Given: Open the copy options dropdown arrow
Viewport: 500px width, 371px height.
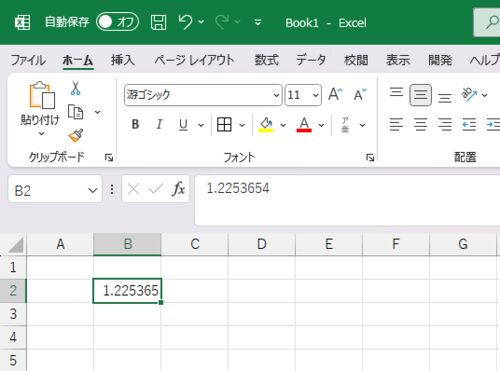Looking at the screenshot, I should click(x=97, y=112).
